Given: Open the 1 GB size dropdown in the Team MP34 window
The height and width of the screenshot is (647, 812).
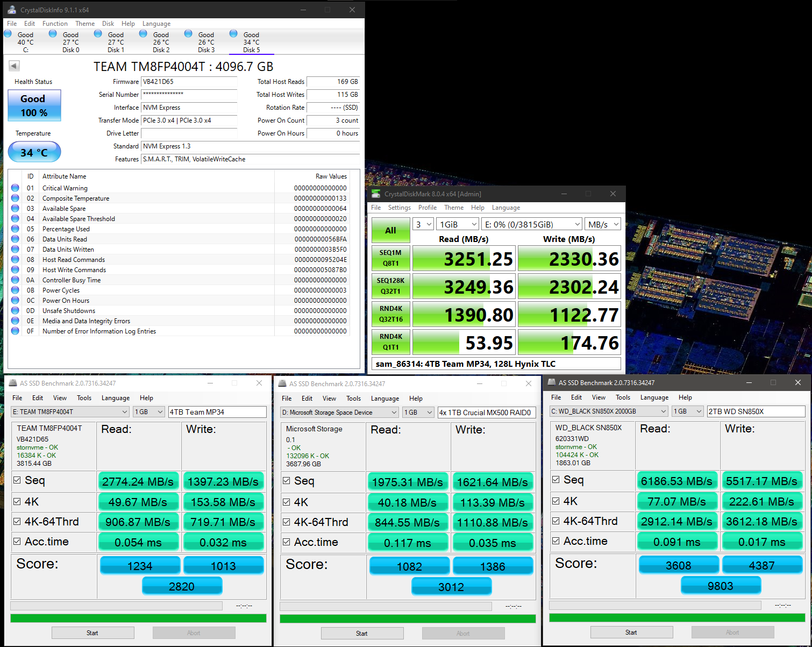Looking at the screenshot, I should pos(148,412).
